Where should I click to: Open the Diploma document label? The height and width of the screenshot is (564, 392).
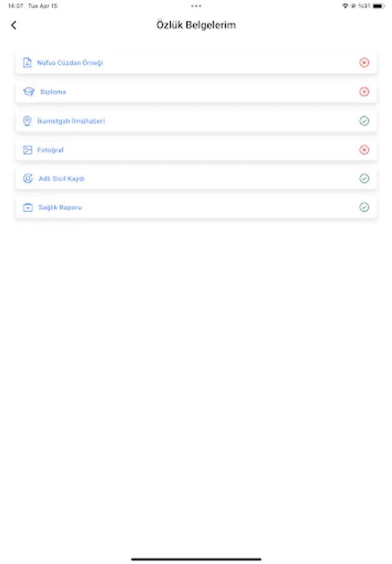(53, 92)
